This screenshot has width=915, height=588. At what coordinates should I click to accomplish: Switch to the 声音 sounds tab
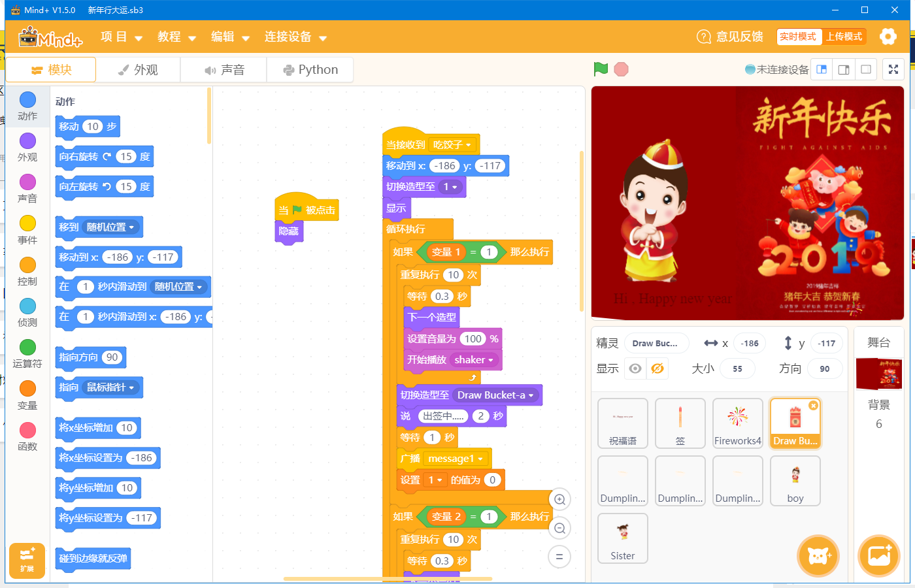224,70
